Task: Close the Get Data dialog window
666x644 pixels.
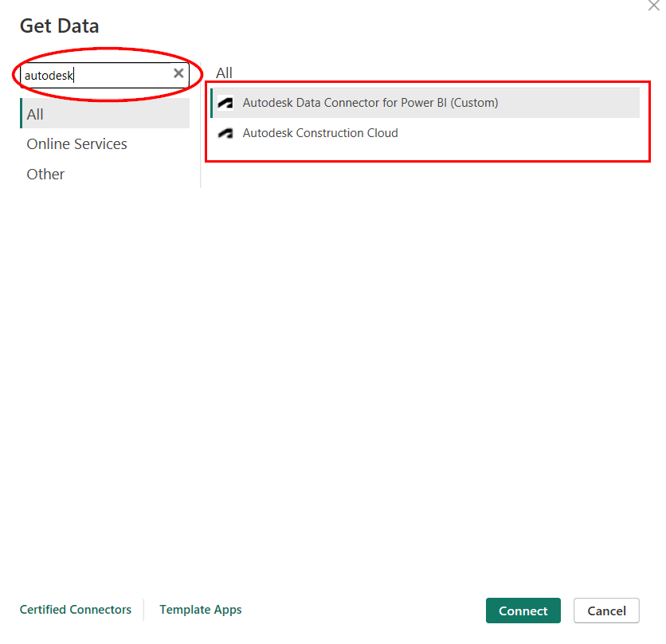Action: click(654, 5)
